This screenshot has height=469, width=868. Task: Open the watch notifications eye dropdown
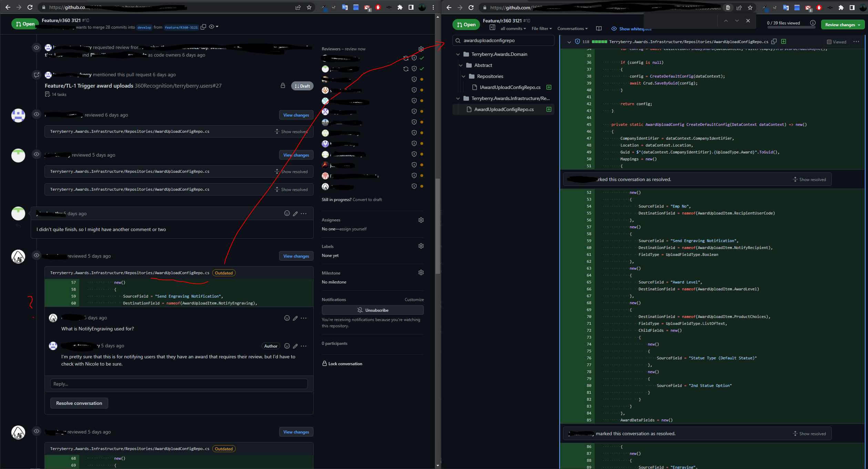[x=214, y=27]
